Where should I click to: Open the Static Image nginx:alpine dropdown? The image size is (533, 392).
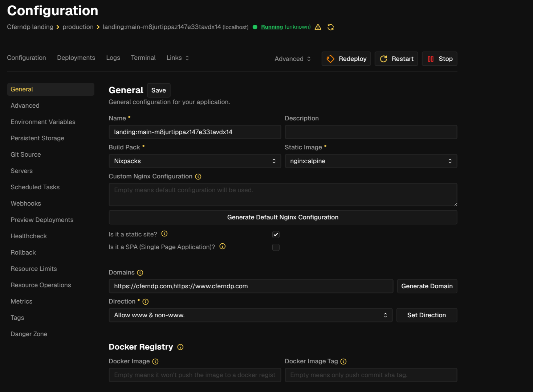tap(371, 161)
